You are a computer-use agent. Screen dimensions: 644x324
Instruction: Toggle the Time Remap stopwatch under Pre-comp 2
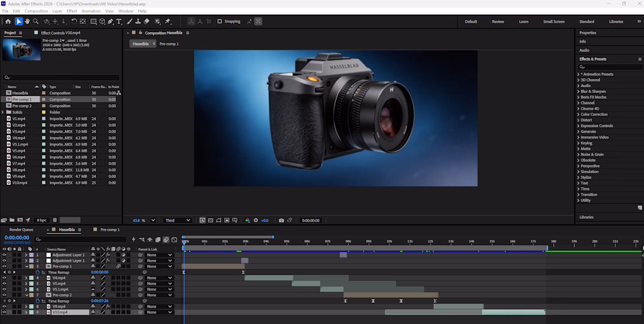coord(38,301)
